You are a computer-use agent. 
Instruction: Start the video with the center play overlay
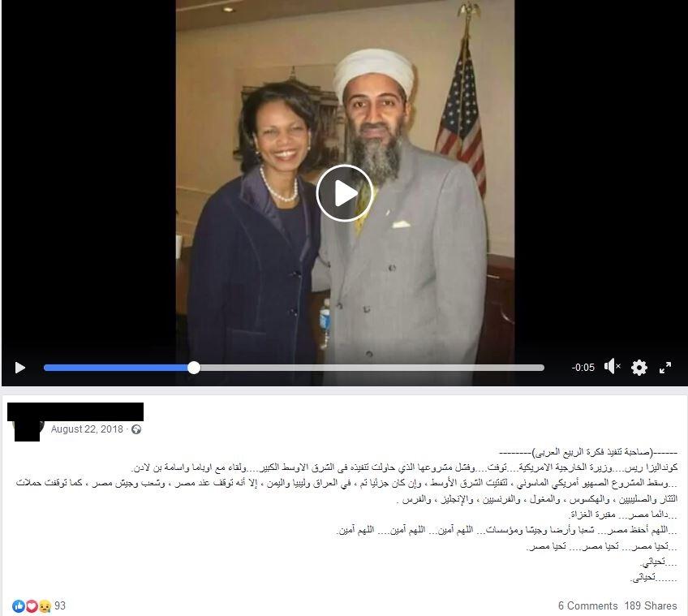click(x=345, y=193)
